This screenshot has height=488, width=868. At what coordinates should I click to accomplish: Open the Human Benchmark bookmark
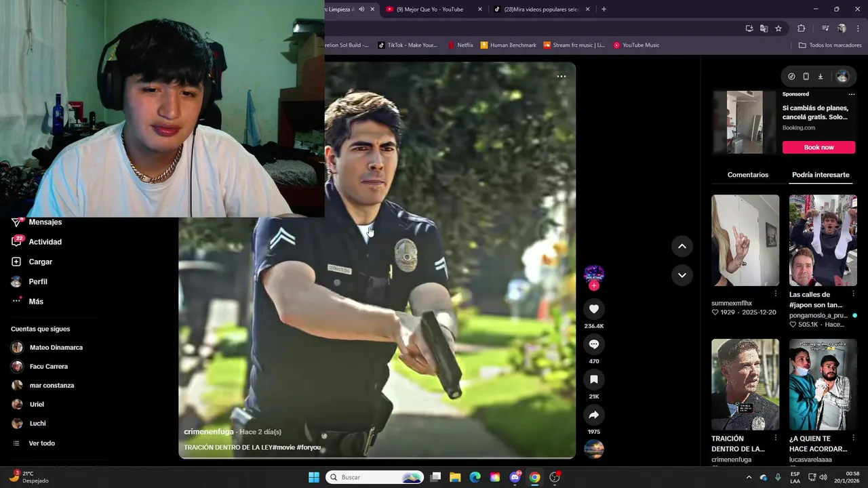[x=509, y=45]
